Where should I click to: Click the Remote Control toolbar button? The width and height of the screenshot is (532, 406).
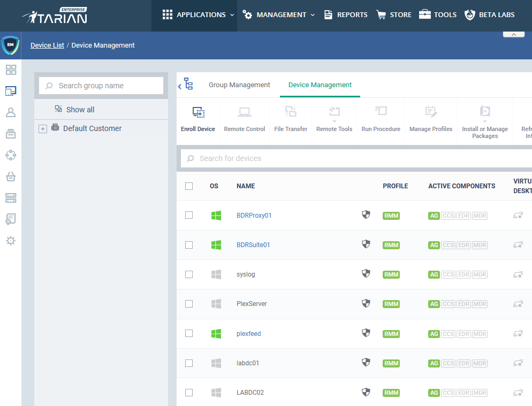click(244, 120)
